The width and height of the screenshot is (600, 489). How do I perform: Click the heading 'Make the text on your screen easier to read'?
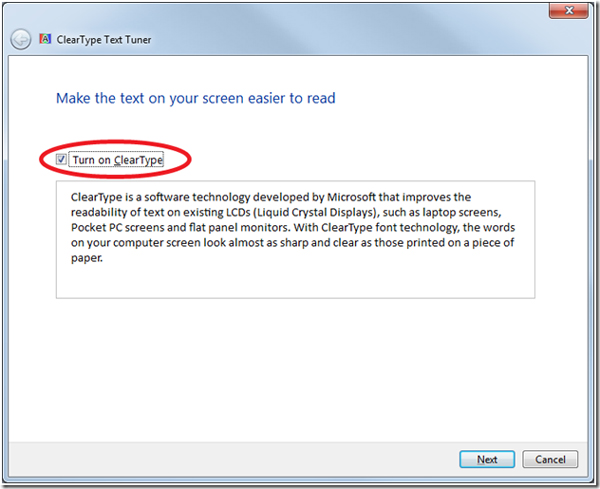[x=196, y=98]
